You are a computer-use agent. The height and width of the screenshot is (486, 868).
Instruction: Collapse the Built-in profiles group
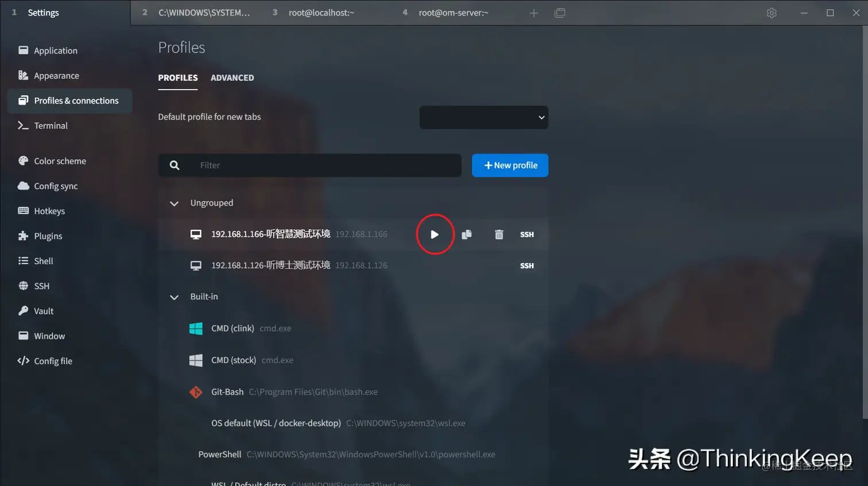(x=174, y=297)
